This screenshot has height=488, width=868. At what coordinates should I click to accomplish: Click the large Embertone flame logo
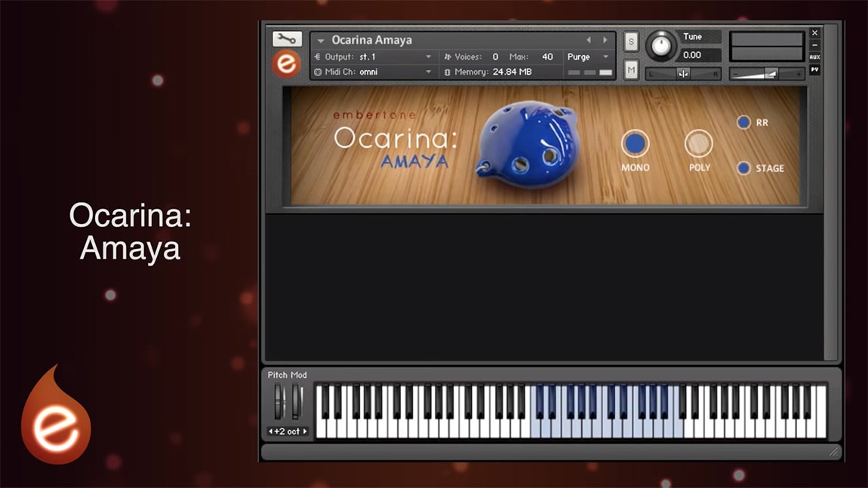[x=56, y=414]
